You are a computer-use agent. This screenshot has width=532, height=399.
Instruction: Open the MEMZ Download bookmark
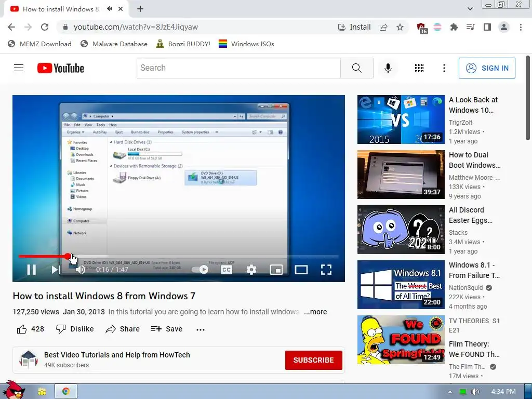39,44
